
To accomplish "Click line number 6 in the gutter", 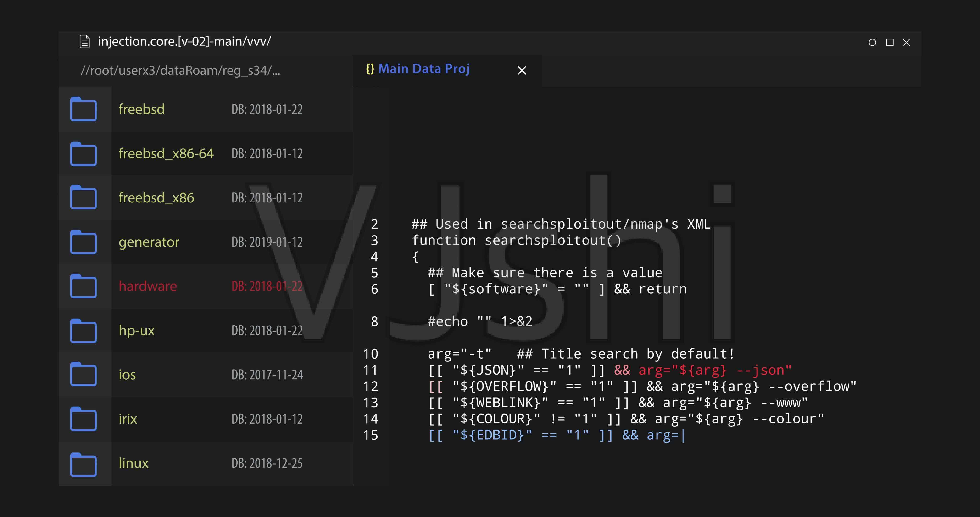I will tap(374, 289).
